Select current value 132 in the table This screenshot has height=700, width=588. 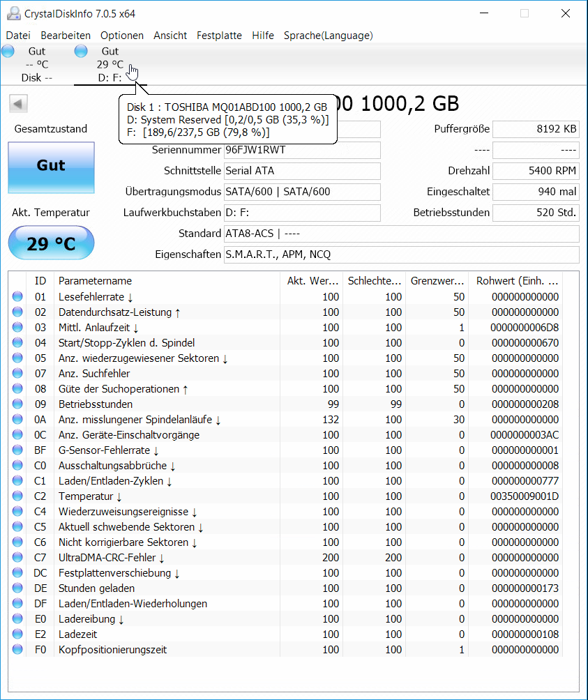pos(331,419)
